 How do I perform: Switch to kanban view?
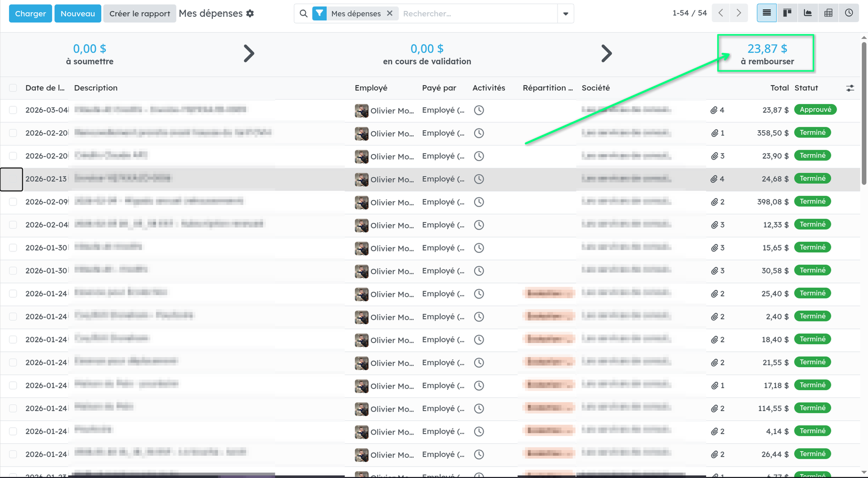[x=787, y=13]
